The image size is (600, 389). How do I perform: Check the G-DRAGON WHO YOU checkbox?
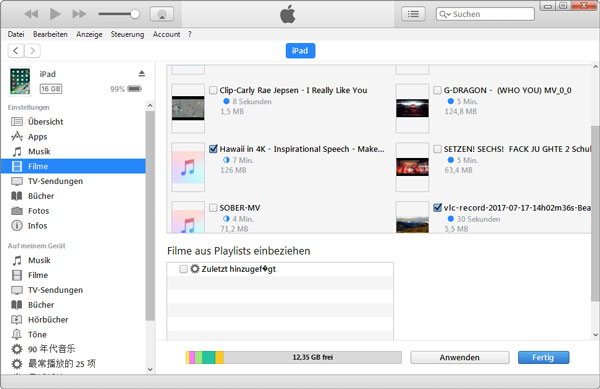click(437, 90)
